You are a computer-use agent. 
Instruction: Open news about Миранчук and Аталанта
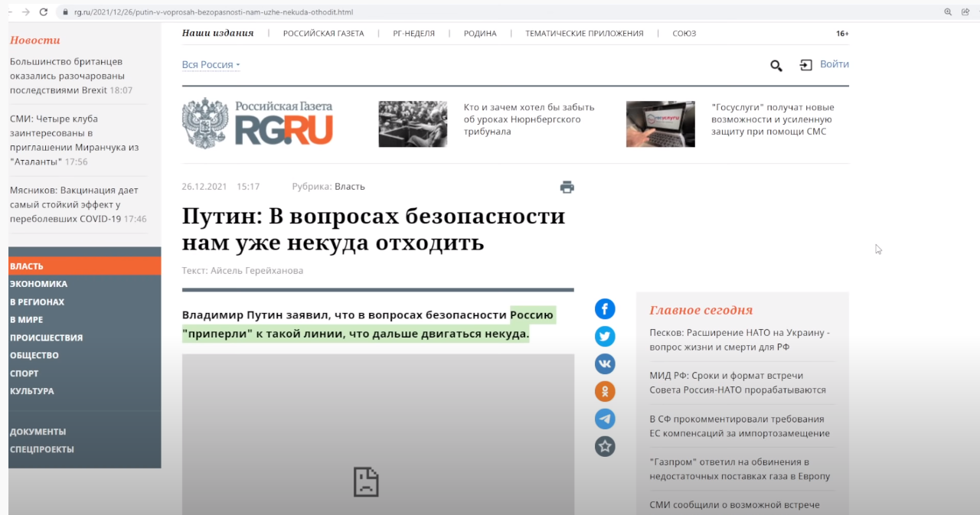(x=74, y=140)
